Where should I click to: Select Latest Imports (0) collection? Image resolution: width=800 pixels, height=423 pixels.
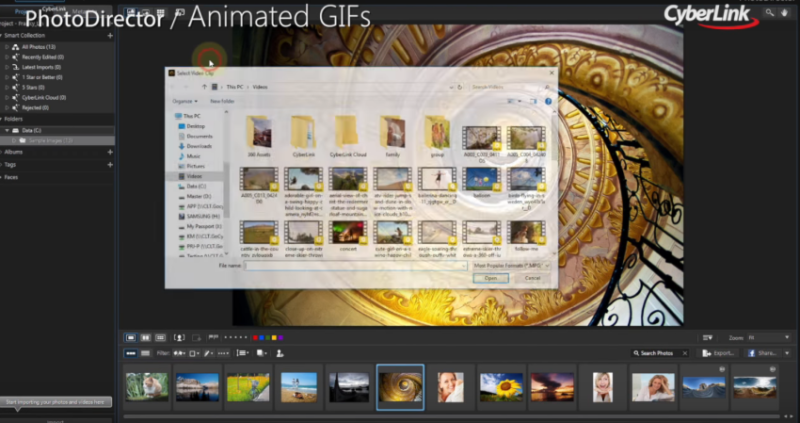point(41,67)
